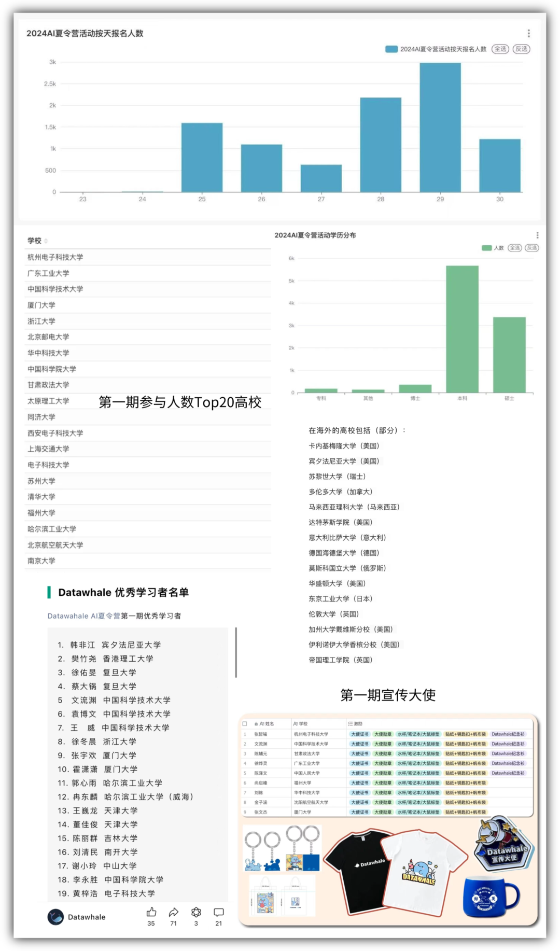Image resolution: width=560 pixels, height=951 pixels.
Task: Select the 太原理工大学 row
Action: pyautogui.click(x=148, y=401)
